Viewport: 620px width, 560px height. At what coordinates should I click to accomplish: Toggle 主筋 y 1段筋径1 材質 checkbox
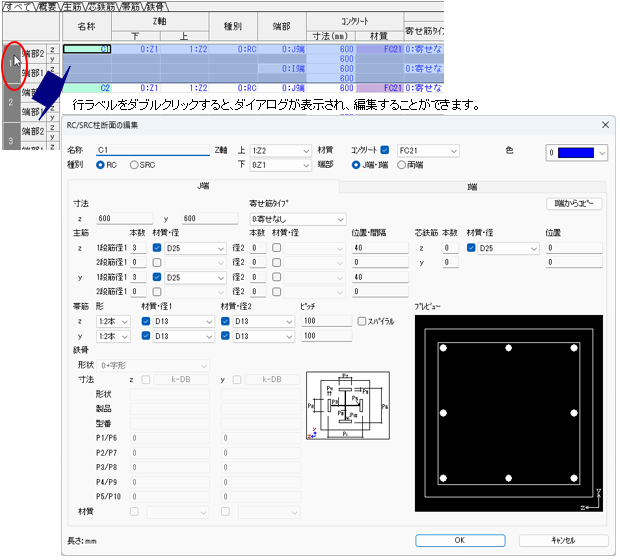157,277
